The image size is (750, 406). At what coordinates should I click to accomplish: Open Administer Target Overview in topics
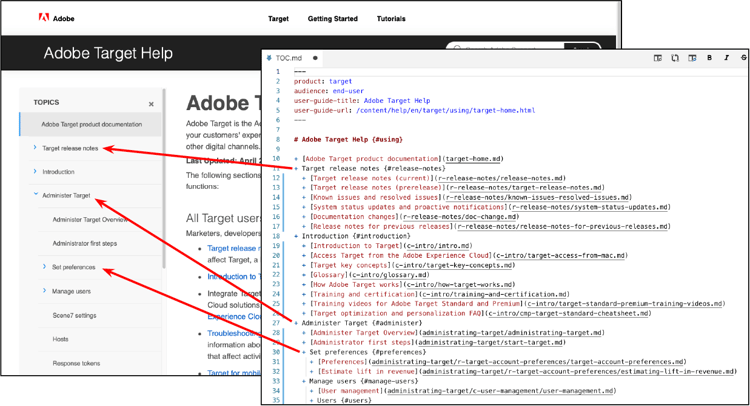[90, 219]
